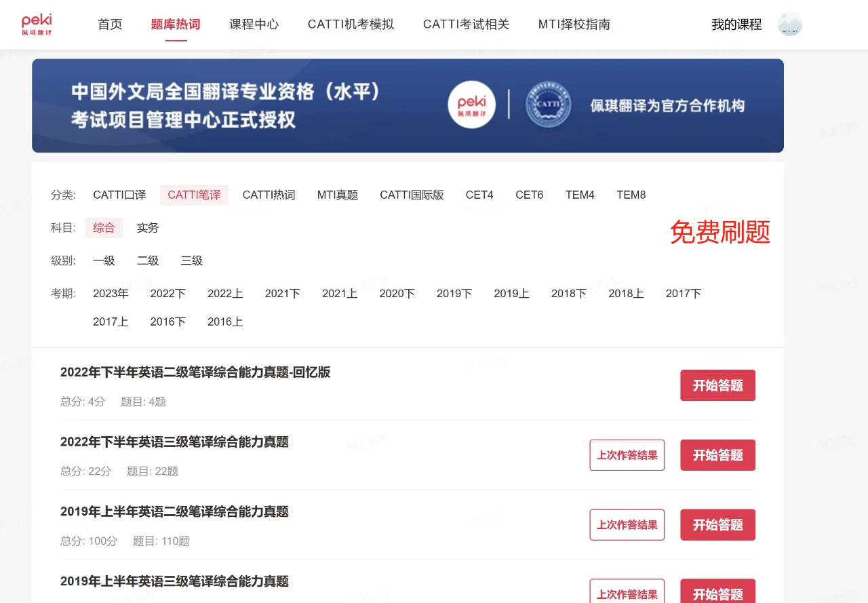Click the CATTI authorization banner
868x603 pixels.
pyautogui.click(x=408, y=106)
